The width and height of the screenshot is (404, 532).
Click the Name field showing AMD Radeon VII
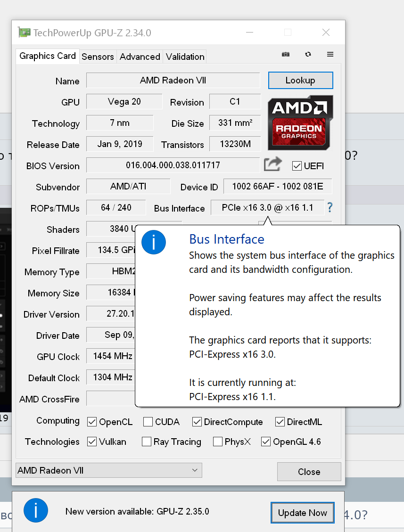pyautogui.click(x=173, y=81)
